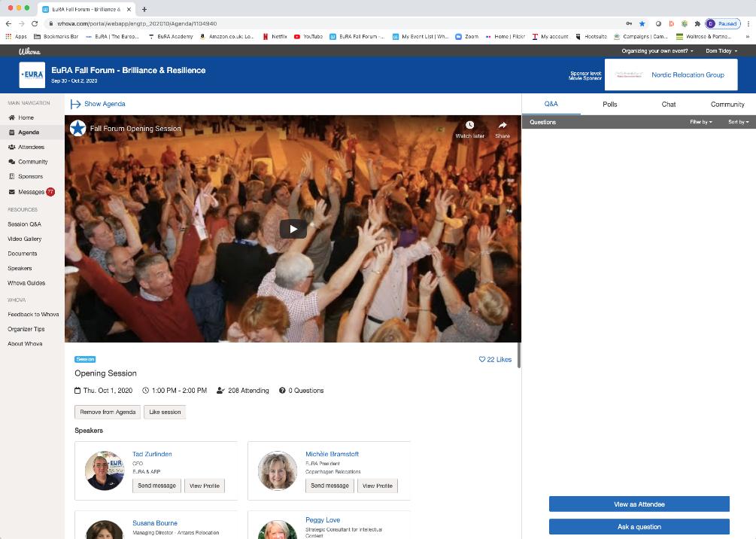Click the session content scrollbar
756x539 pixels.
(x=519, y=355)
